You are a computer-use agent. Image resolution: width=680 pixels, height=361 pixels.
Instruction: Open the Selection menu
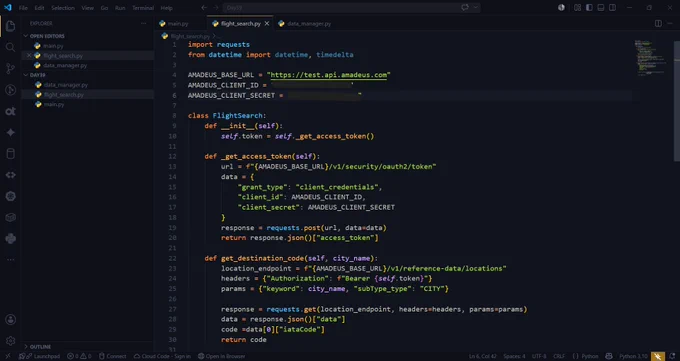63,8
